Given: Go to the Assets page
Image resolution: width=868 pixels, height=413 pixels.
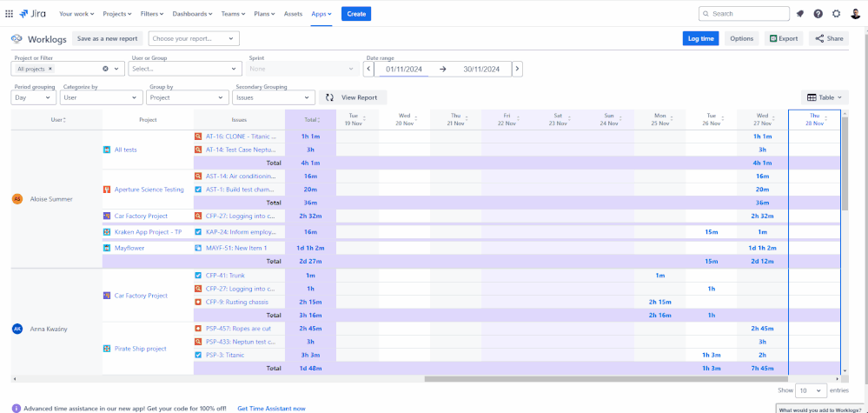Looking at the screenshot, I should tap(294, 14).
